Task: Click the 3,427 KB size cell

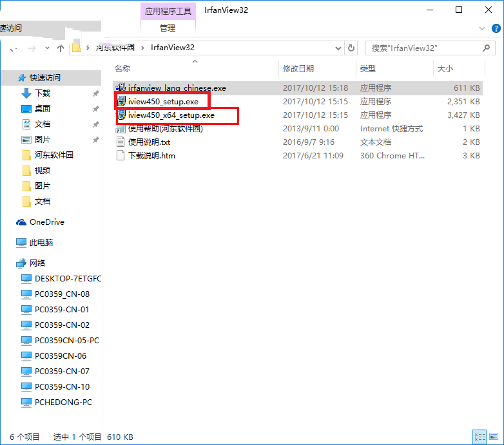Action: [463, 115]
